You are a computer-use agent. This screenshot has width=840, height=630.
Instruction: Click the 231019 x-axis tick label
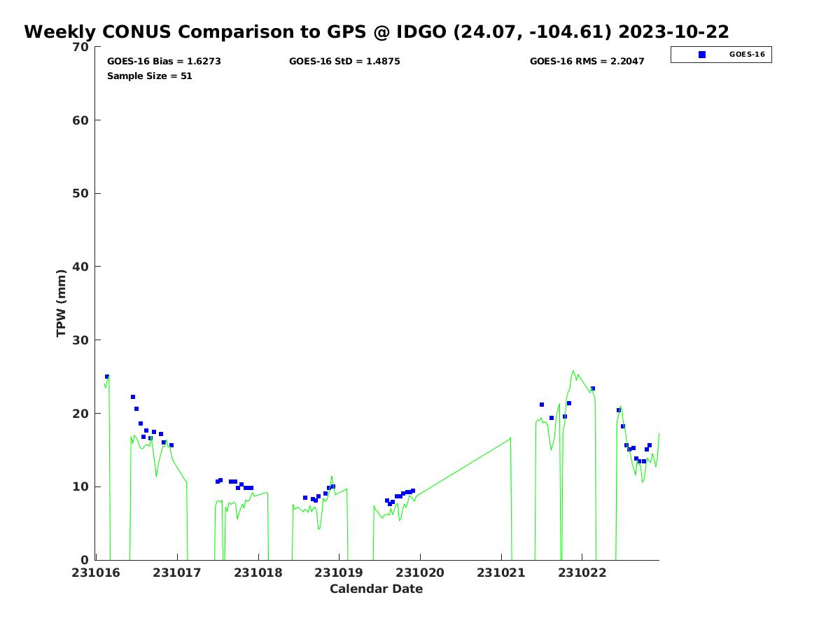[x=339, y=573]
